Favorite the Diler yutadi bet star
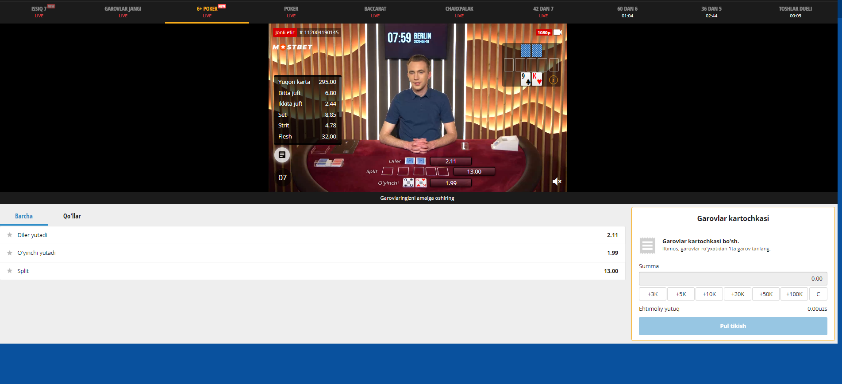The width and height of the screenshot is (842, 384). click(x=9, y=235)
